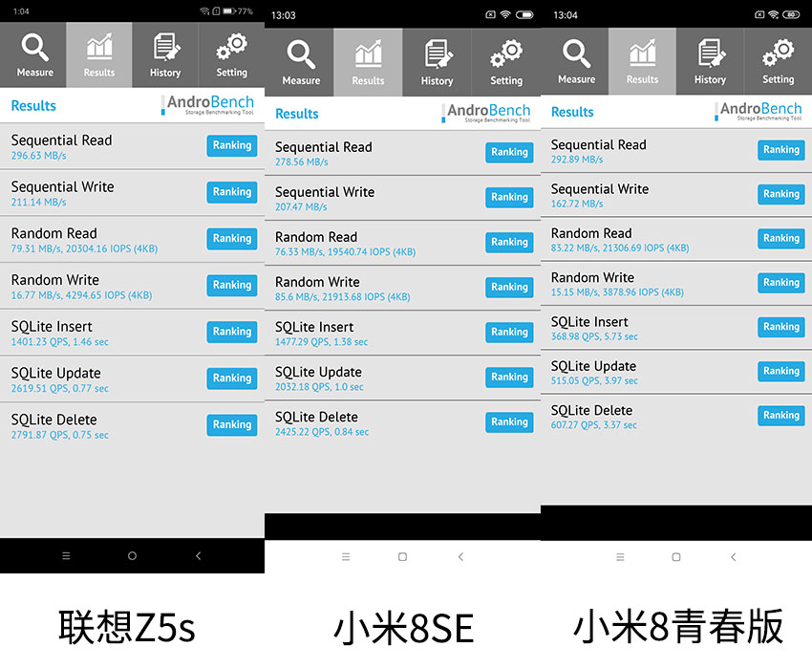This screenshot has height=669, width=812.
Task: Switch to the Results tab on the Xiaomi 8 Lite screen
Action: click(642, 61)
